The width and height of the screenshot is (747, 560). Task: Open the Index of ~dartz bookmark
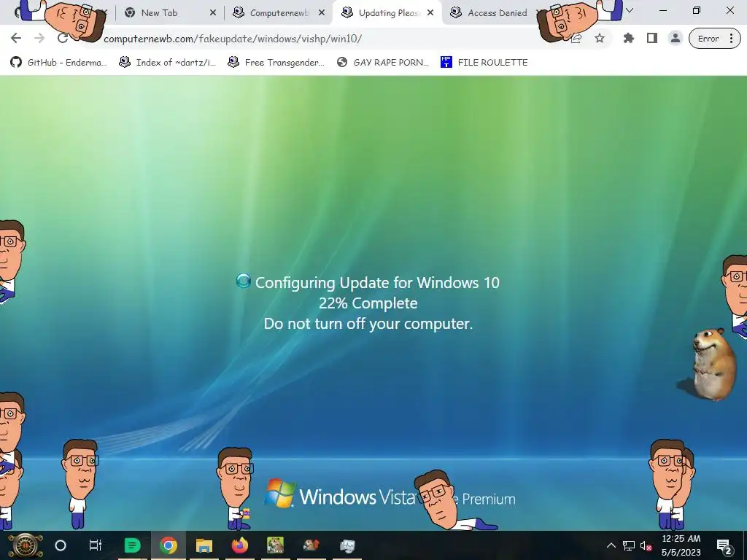(168, 63)
